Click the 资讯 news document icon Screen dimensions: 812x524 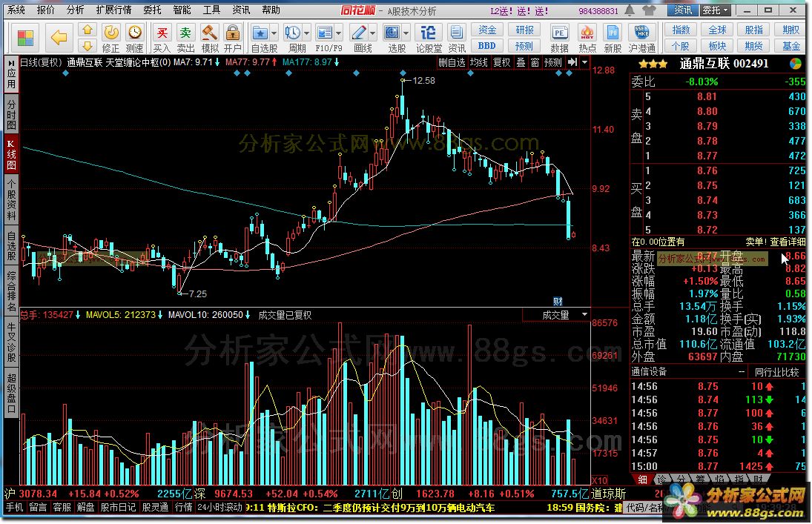(x=456, y=33)
